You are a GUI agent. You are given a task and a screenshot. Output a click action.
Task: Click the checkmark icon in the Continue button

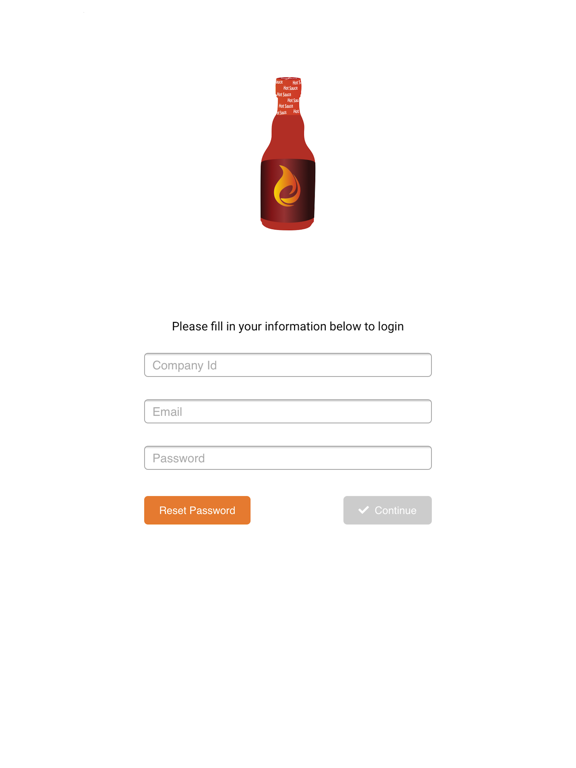[x=363, y=510]
